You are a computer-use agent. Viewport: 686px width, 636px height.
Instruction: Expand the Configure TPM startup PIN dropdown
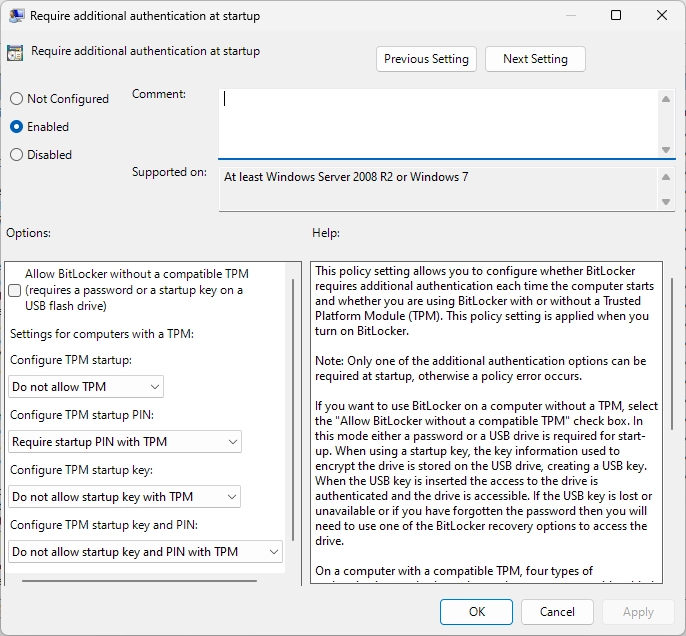coord(125,442)
